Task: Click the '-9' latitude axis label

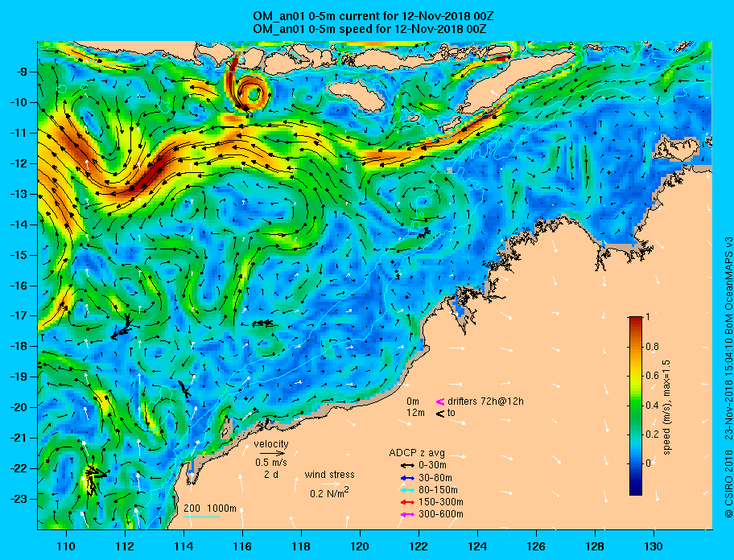Action: (x=22, y=72)
